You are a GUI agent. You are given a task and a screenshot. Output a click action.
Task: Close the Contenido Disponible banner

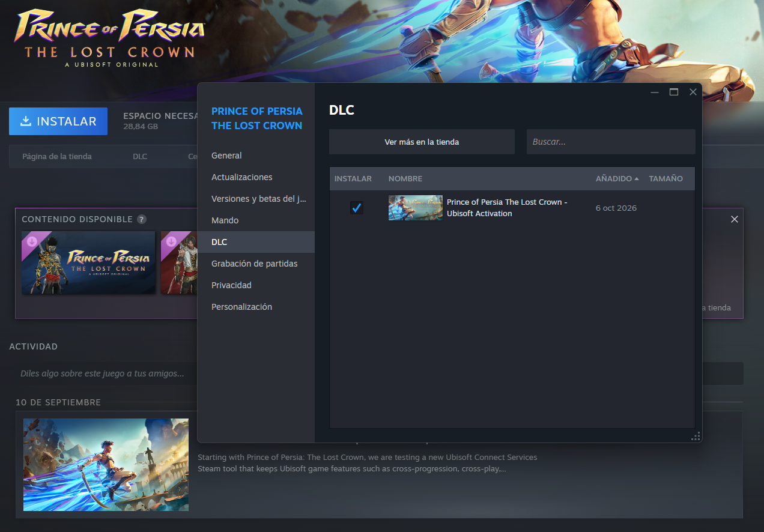[x=734, y=219]
